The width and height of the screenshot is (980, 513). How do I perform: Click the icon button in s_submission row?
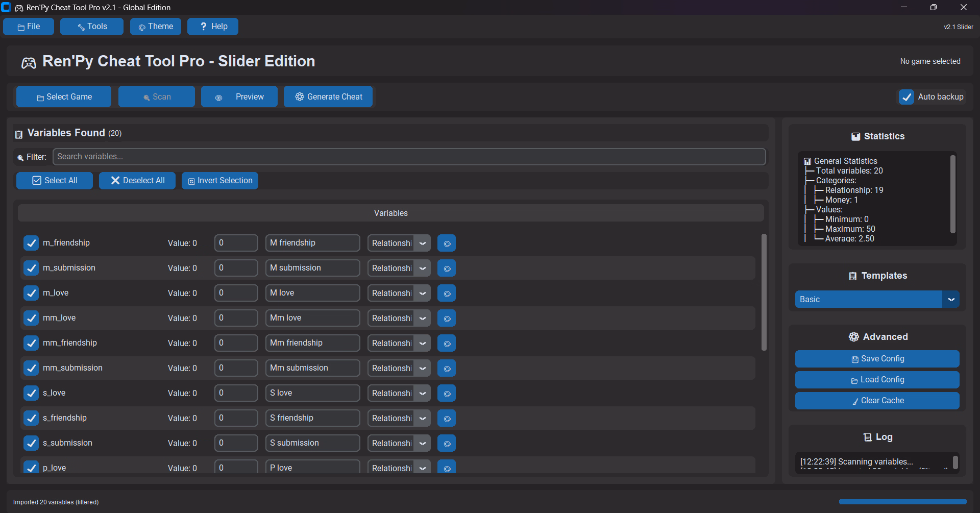(447, 444)
